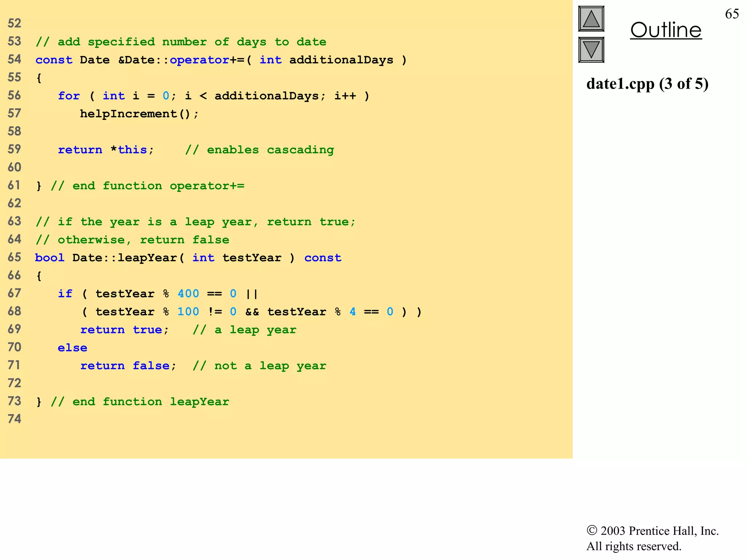Screen dimensions: 747x560
Task: Click the down arrow navigation button
Action: [x=591, y=50]
